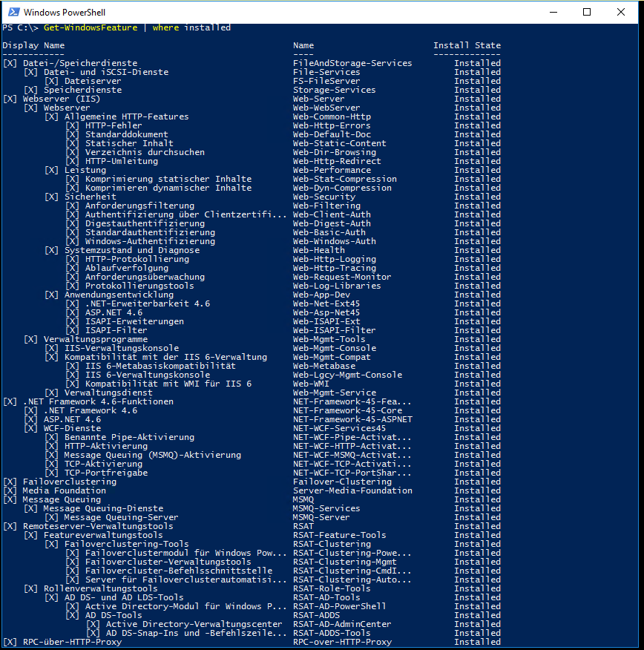This screenshot has height=650, width=644.
Task: Click the NET-WCF-TCP-PortShar... name
Action: 352,473
